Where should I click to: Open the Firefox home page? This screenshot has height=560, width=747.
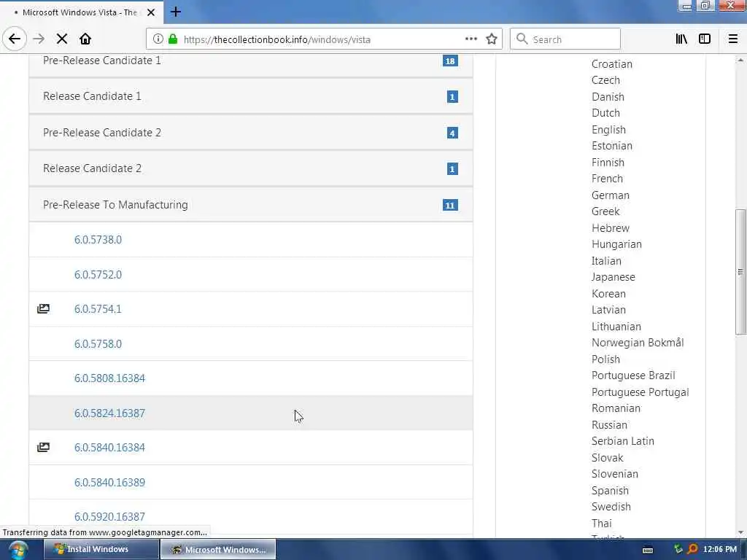coord(85,39)
